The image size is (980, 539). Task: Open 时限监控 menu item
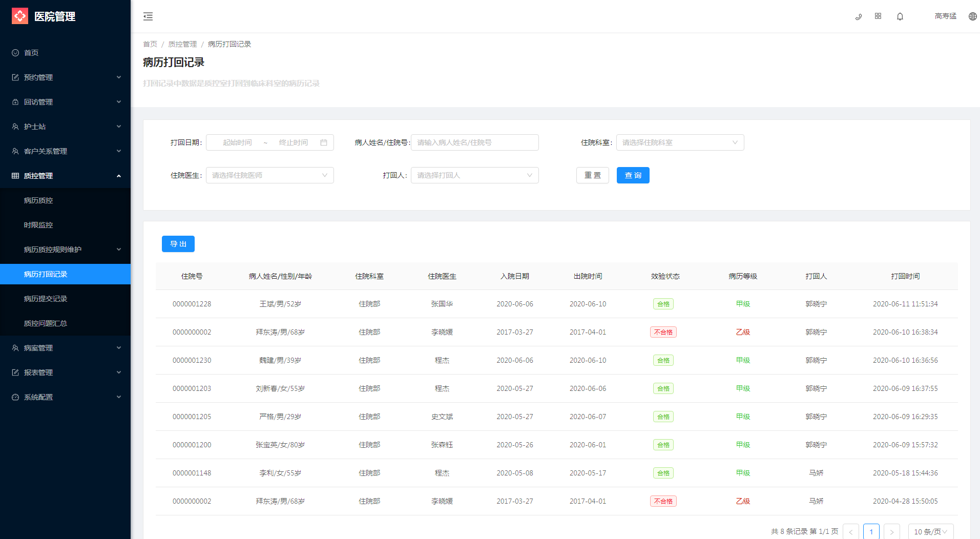(65, 225)
